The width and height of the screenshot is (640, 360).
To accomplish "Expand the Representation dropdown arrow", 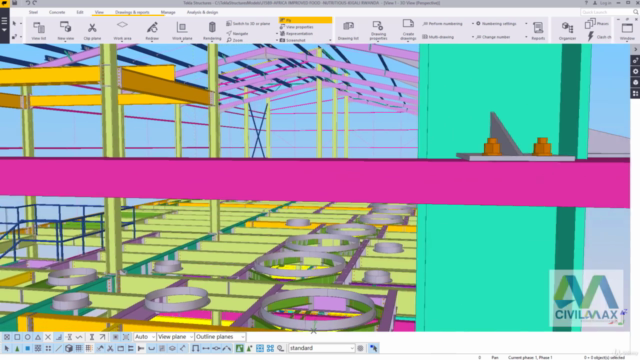I will click(277, 33).
